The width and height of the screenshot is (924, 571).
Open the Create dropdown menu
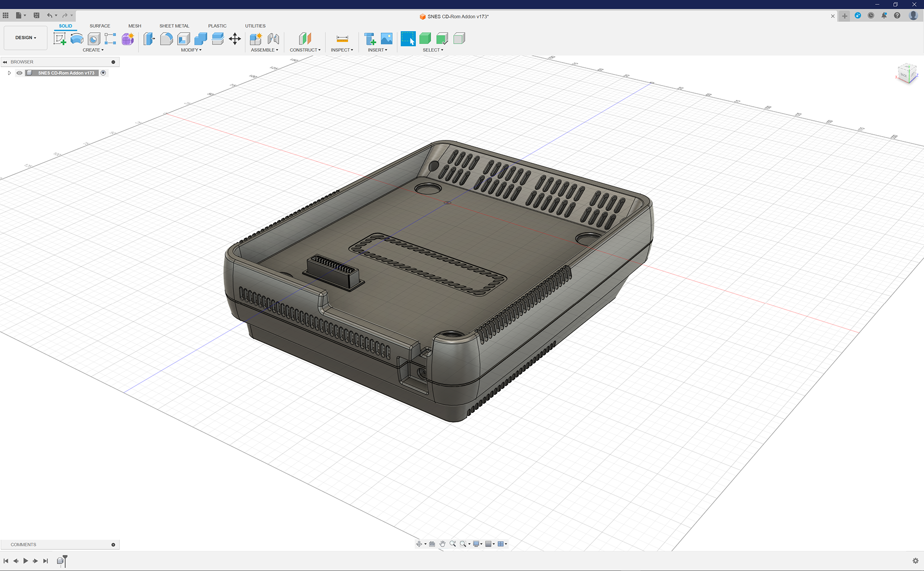[93, 50]
